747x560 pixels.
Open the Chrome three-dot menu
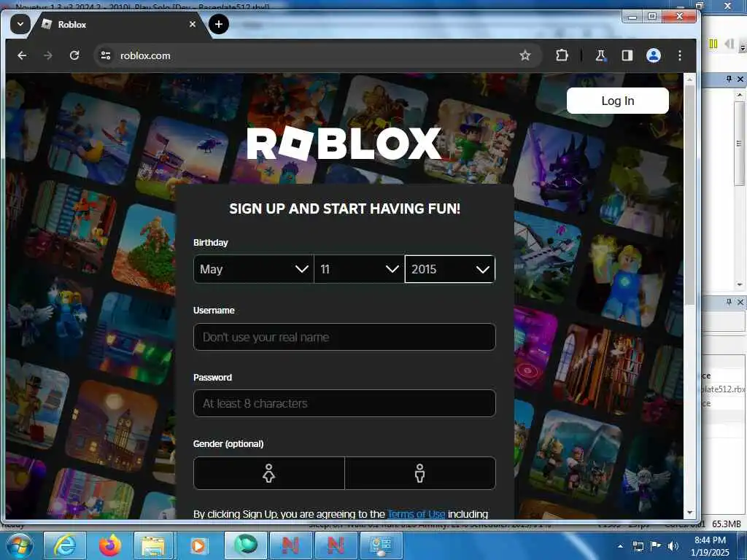(x=679, y=55)
